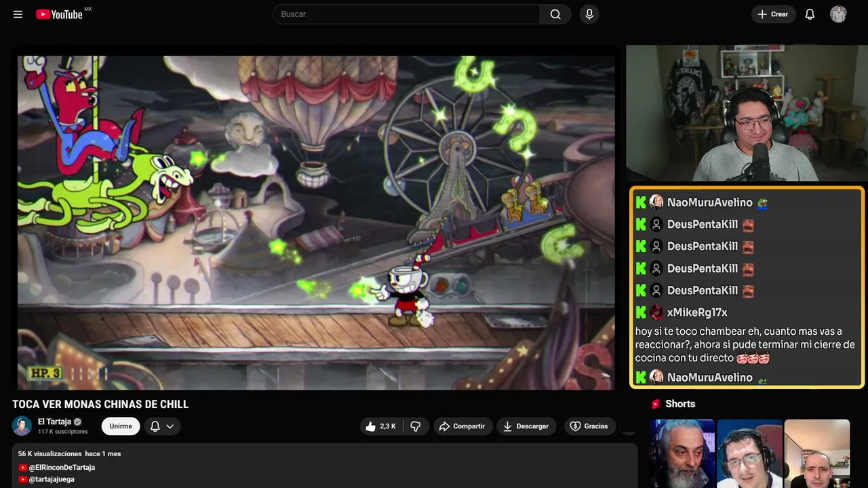Screen dimensions: 868x488
Task: Share the video using Compartir
Action: click(x=462, y=426)
